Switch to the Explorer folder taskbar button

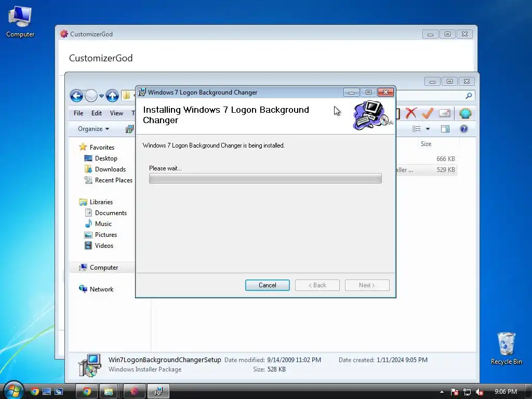point(109,392)
